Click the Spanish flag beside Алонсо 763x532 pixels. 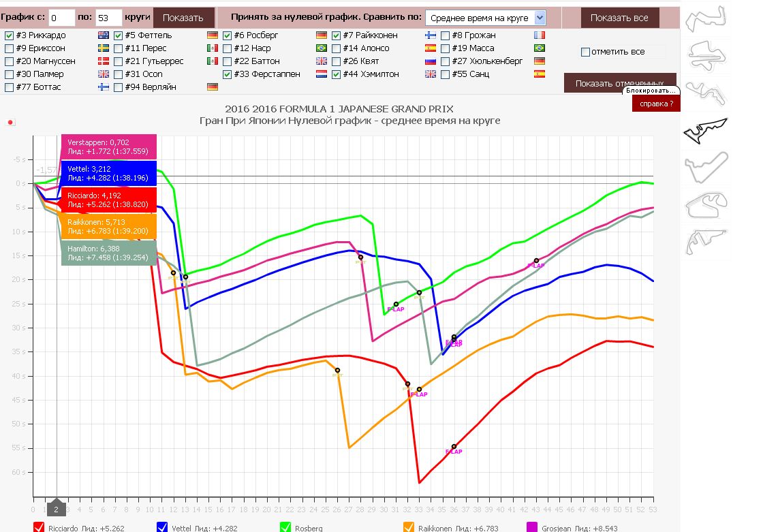point(430,48)
